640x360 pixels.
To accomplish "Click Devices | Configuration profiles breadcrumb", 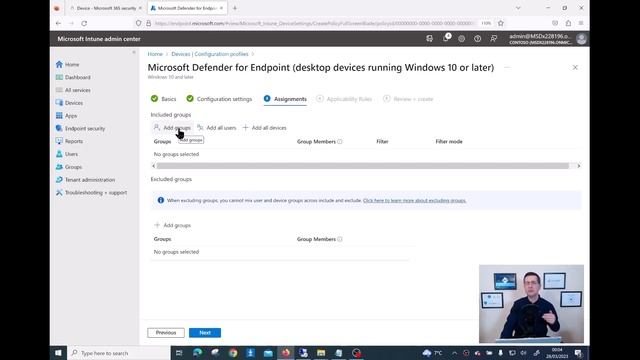I will (x=210, y=54).
